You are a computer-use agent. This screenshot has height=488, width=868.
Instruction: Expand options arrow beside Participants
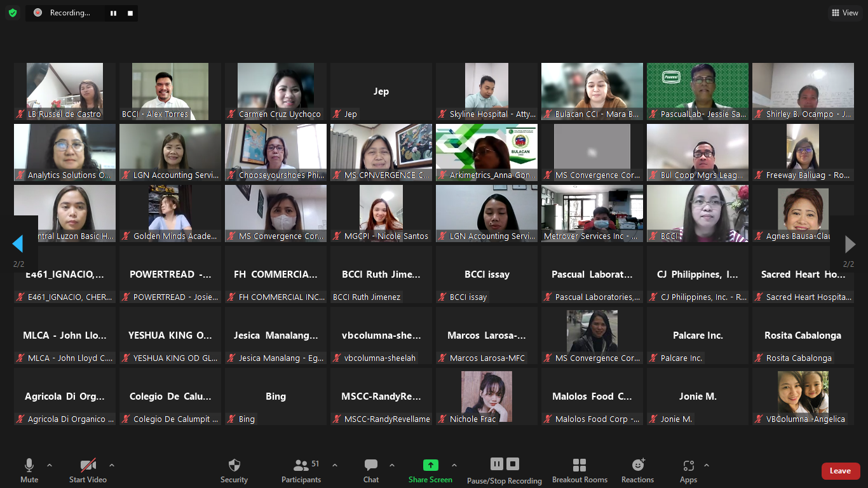tap(335, 465)
